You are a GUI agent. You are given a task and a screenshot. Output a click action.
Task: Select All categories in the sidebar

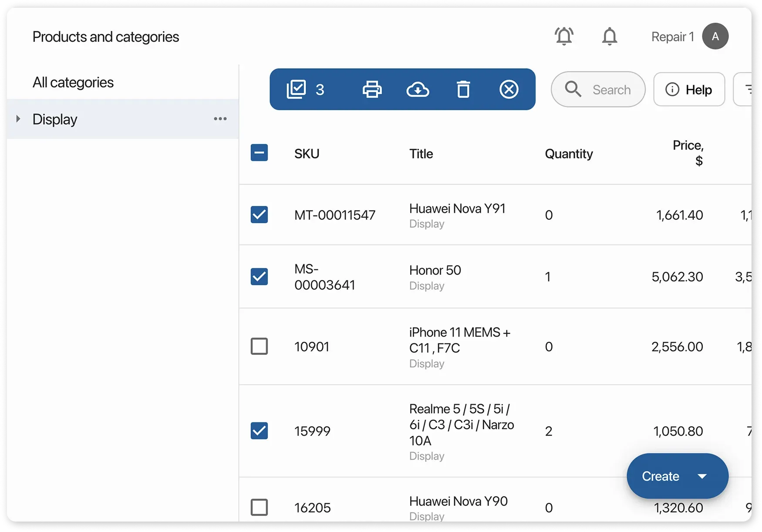pyautogui.click(x=73, y=82)
